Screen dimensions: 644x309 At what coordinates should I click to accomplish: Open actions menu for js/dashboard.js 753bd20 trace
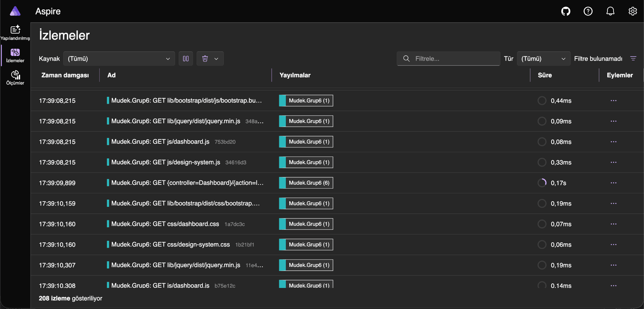click(x=613, y=142)
